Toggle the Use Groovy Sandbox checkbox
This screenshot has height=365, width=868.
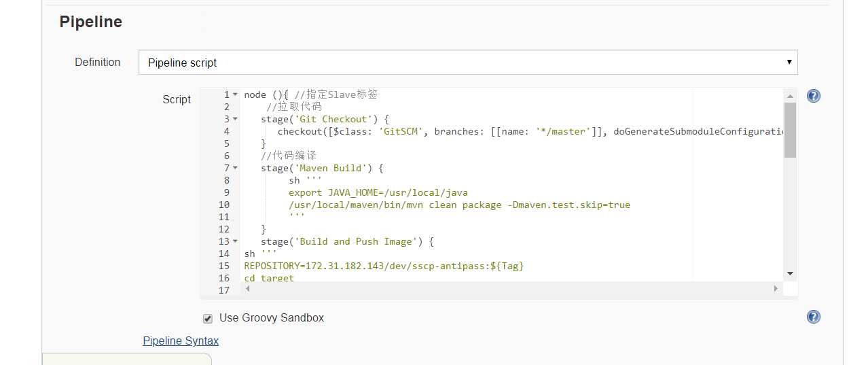(x=208, y=318)
